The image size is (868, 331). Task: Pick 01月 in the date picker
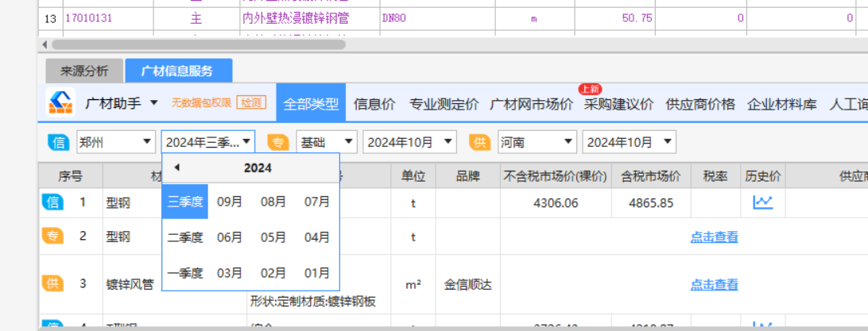pos(317,272)
